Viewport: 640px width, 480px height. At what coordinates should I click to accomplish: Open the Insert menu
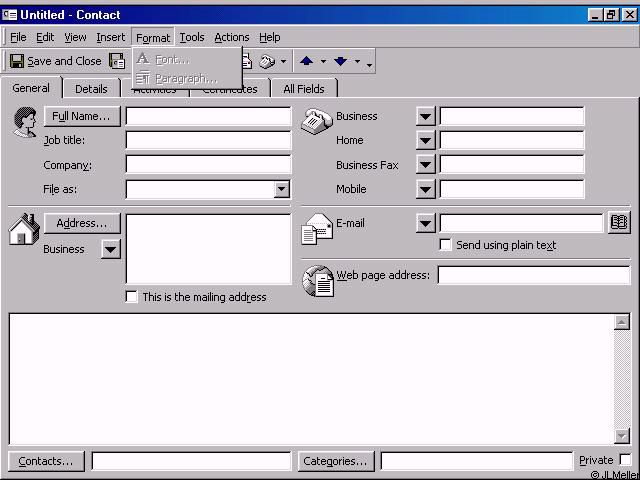coord(111,37)
